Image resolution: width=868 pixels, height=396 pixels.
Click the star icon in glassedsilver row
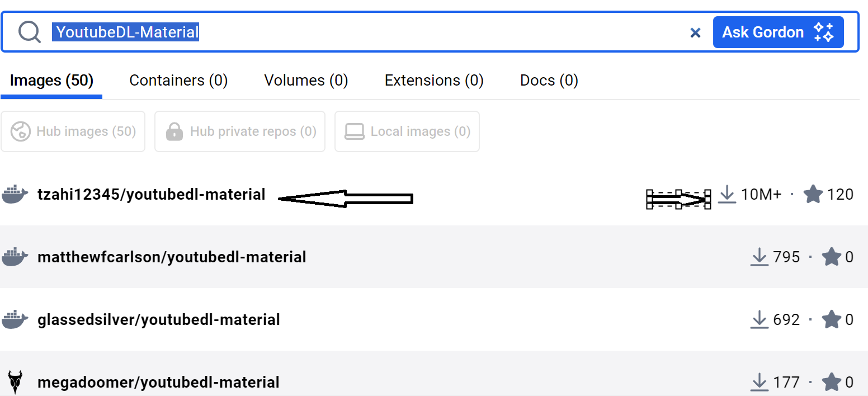[832, 320]
